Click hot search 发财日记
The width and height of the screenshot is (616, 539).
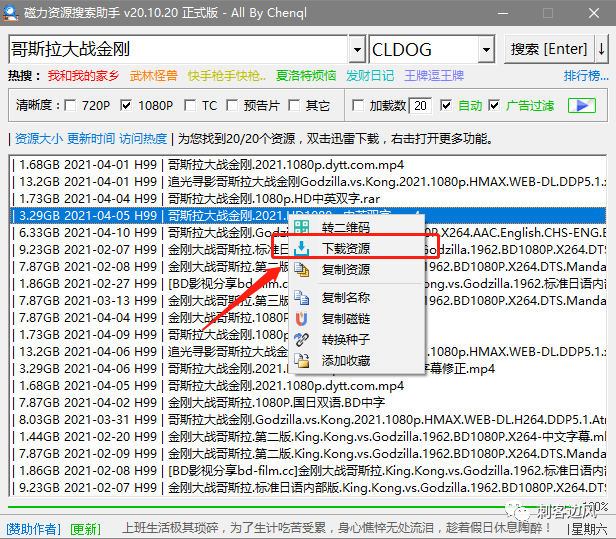pos(370,75)
